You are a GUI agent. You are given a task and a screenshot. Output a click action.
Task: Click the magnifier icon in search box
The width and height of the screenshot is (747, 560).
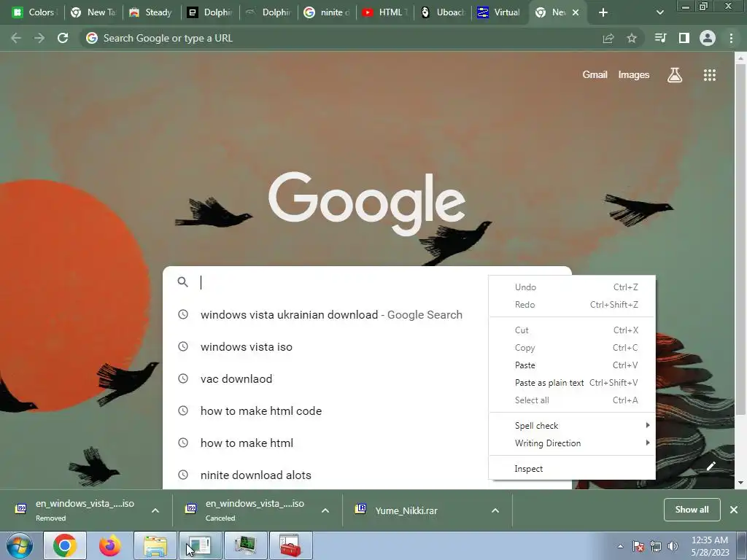pyautogui.click(x=182, y=282)
